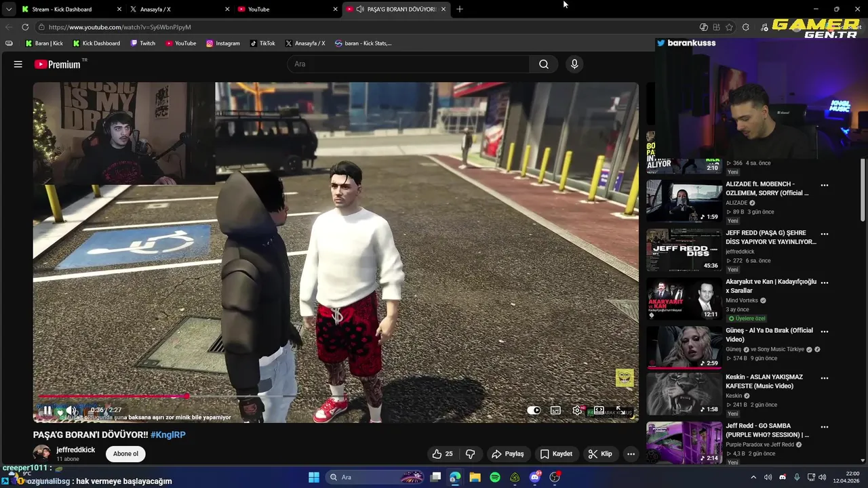Toggle subtitles with the captions icon
The image size is (868, 488).
click(555, 410)
